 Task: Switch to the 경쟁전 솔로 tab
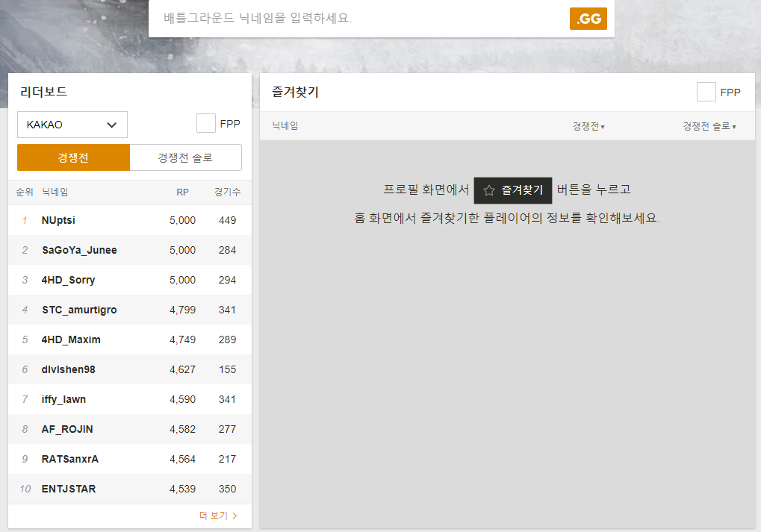185,157
